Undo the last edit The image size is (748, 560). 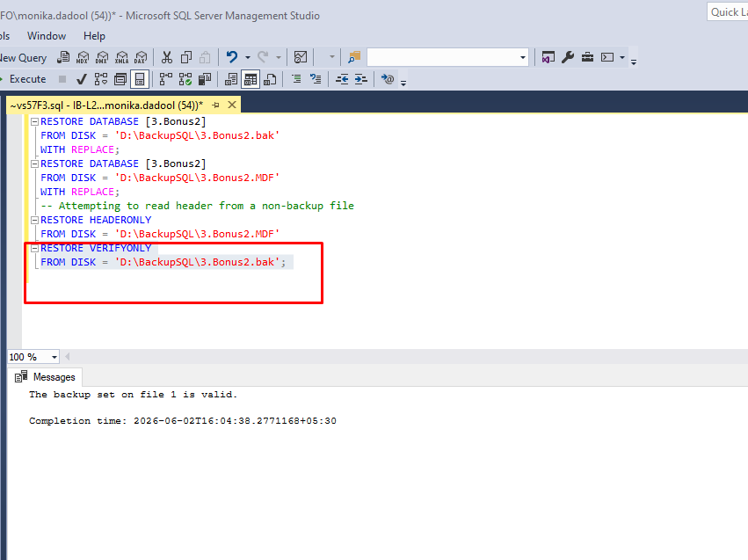point(232,58)
